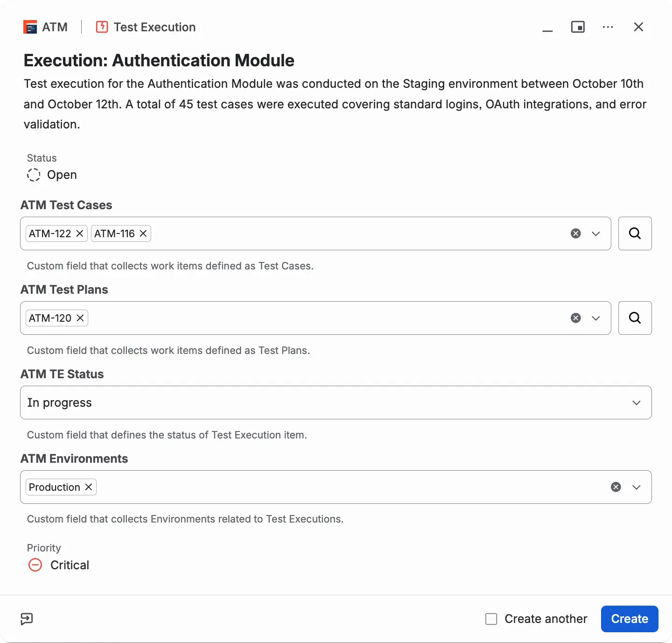
Task: Search for work items in ATM Test Plans
Action: pos(635,318)
